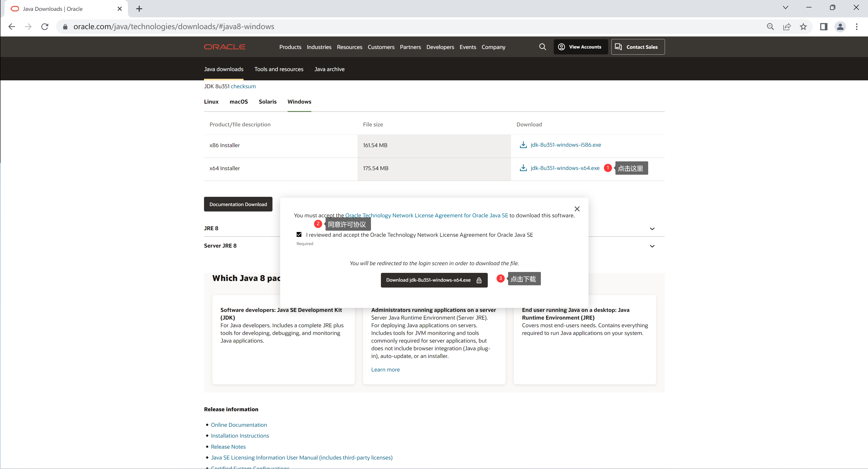Open the Partners menu
Viewport: 868px width, 469px height.
(410, 47)
